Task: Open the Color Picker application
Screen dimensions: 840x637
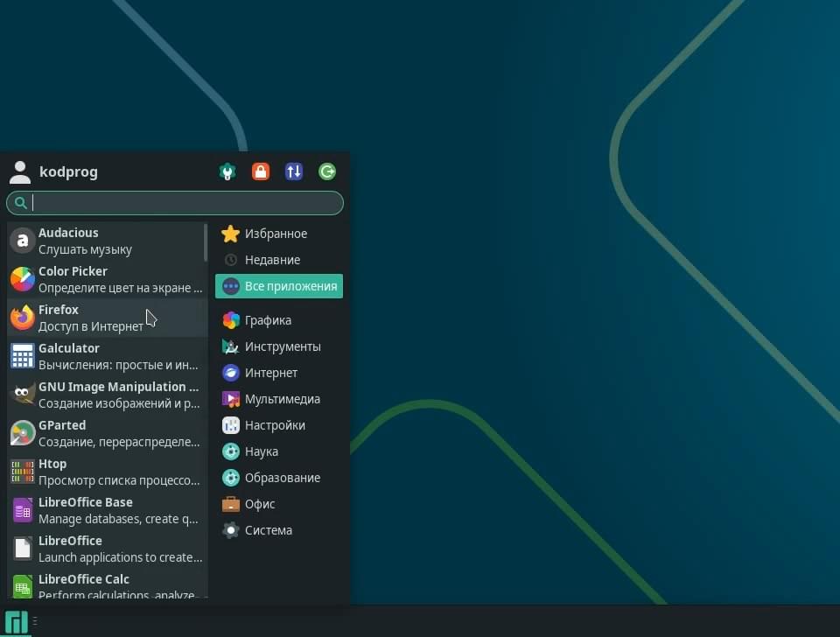Action: pos(107,280)
